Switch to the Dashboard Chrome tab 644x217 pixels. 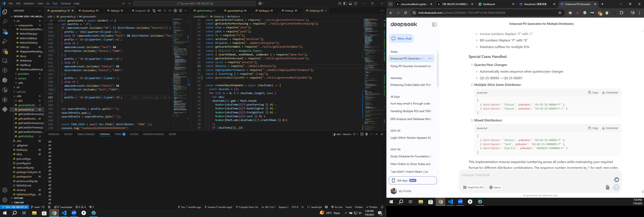[x=496, y=4]
